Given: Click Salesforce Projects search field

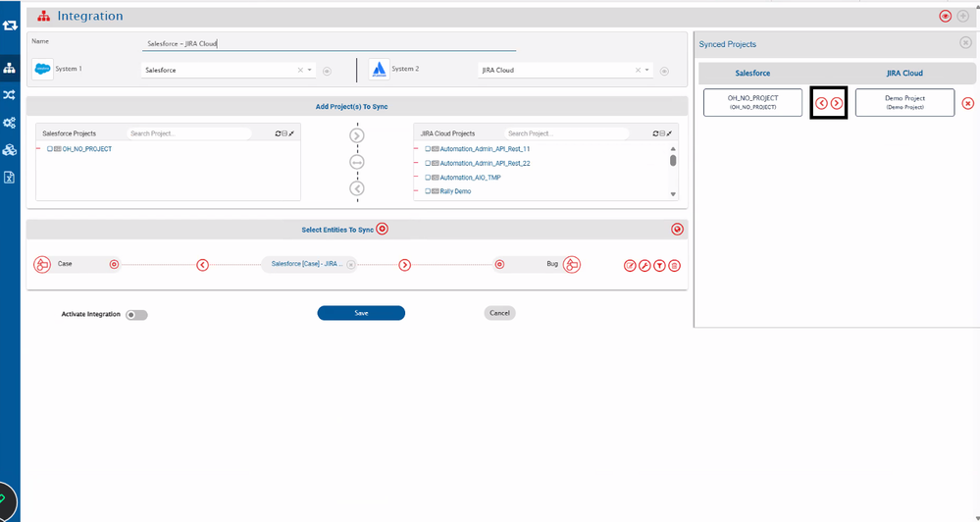Looking at the screenshot, I should [189, 133].
